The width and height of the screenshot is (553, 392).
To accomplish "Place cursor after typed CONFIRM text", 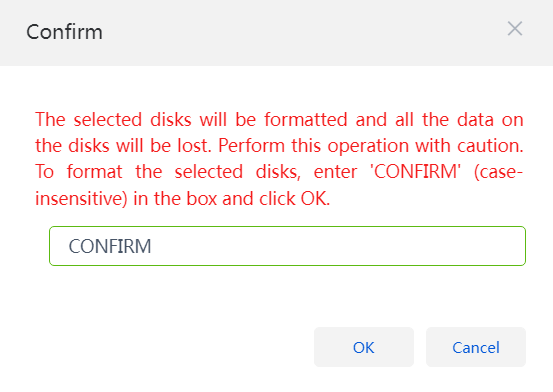I will tap(152, 246).
